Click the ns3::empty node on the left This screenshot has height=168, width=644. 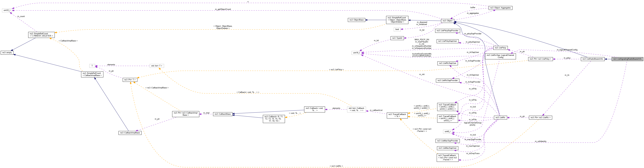coord(8,52)
